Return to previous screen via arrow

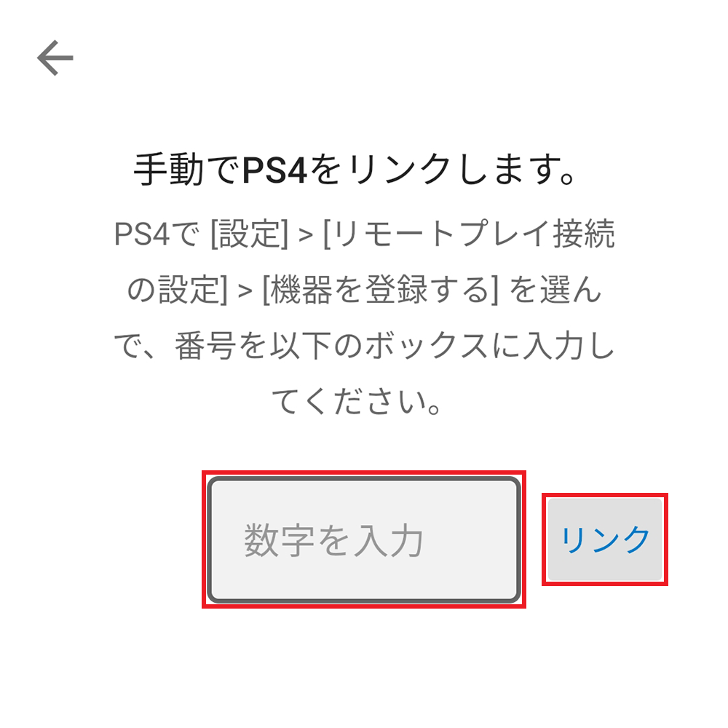coord(55,58)
